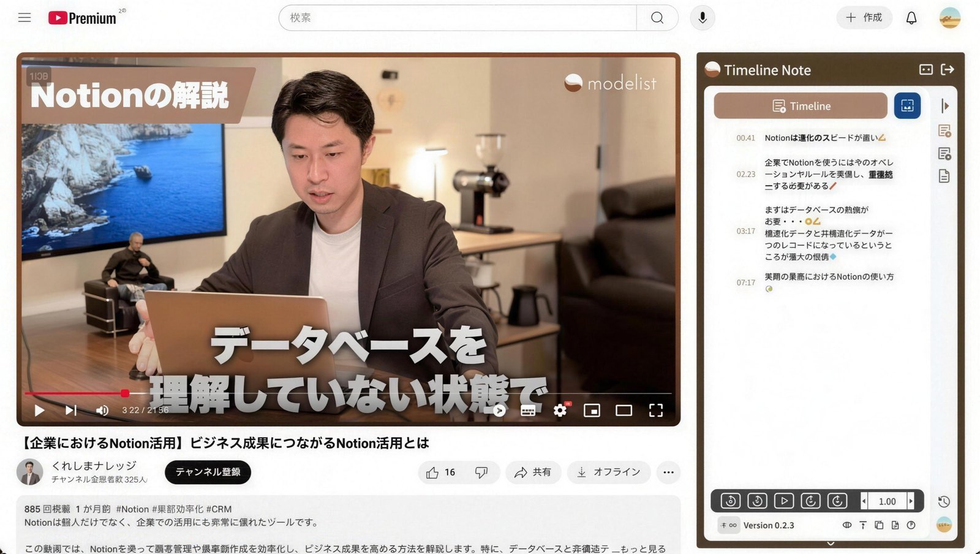Collapse panel using bottom chevron of Timeline Note
This screenshot has width=980, height=554.
click(x=831, y=543)
